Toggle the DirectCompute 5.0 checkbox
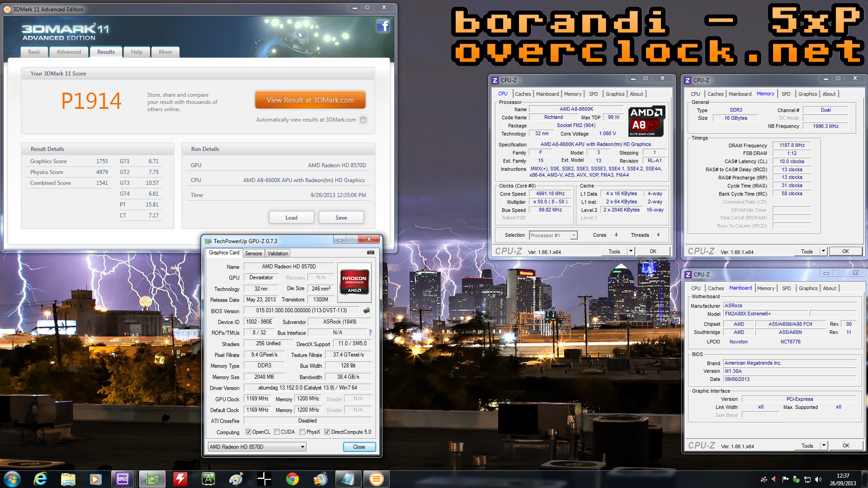The width and height of the screenshot is (868, 488). click(327, 432)
